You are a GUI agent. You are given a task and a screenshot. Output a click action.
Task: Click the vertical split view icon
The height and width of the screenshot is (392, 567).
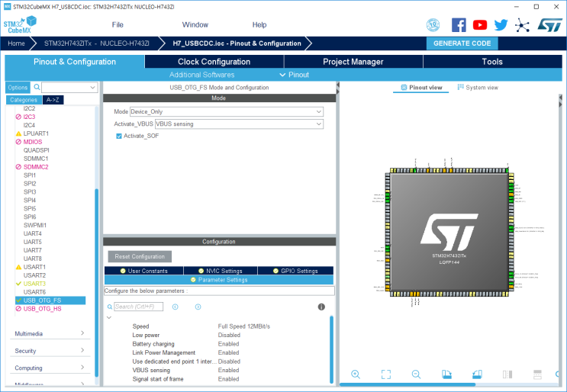(x=507, y=374)
